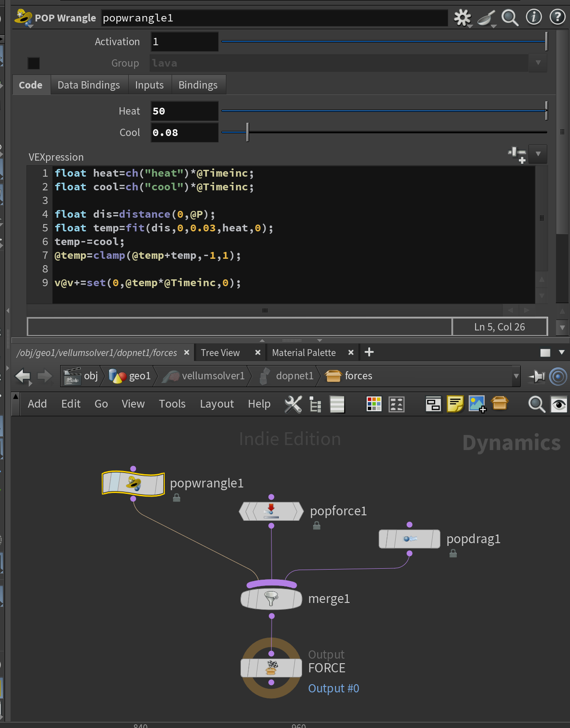Collapse the left side panel arrow
570x728 pixels.
coord(8,310)
